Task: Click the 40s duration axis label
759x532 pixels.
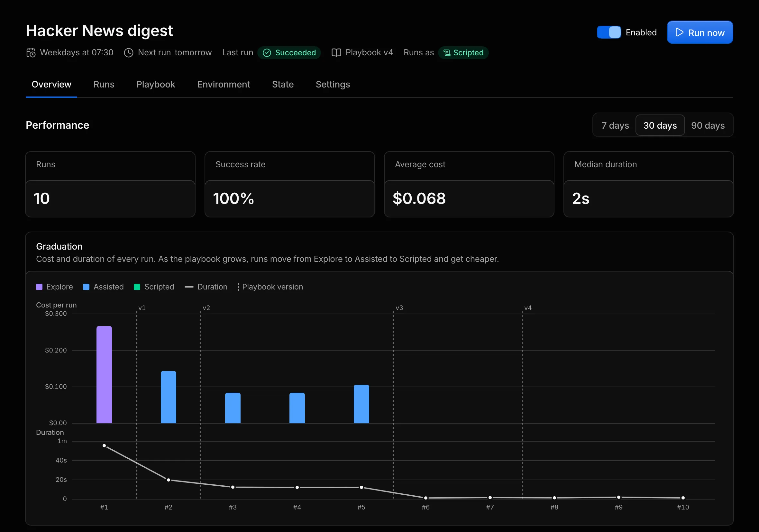Action: tap(61, 461)
